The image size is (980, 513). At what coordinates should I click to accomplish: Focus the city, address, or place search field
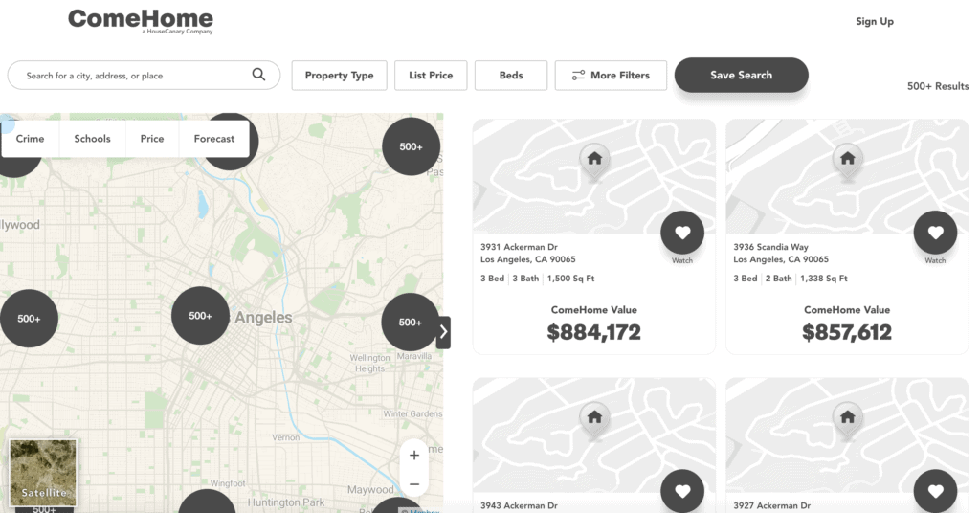click(x=144, y=75)
